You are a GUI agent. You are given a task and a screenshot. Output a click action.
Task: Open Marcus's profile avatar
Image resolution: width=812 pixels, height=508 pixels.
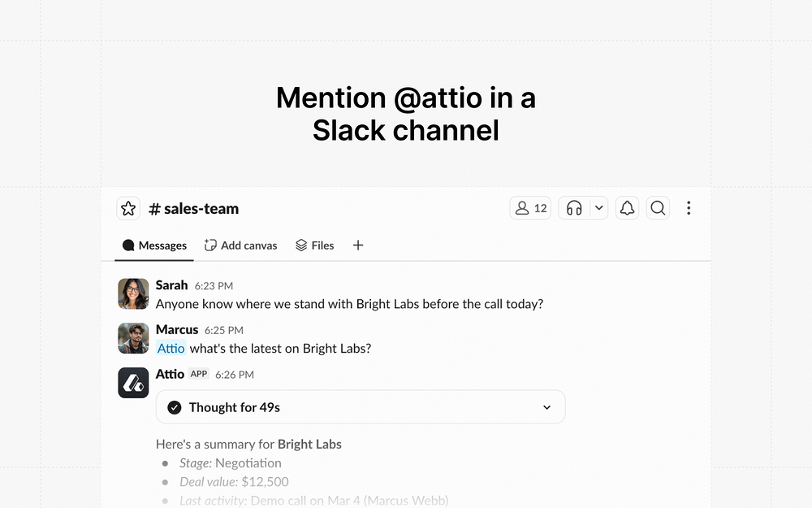click(134, 338)
